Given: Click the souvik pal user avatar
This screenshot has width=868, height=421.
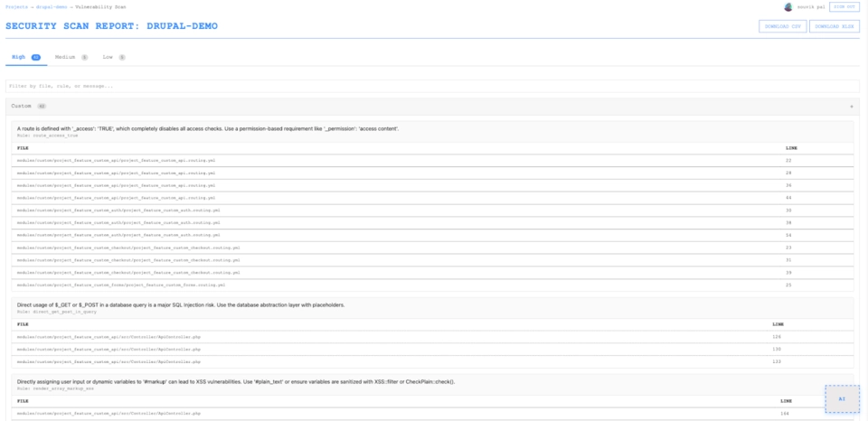Looking at the screenshot, I should tap(788, 7).
